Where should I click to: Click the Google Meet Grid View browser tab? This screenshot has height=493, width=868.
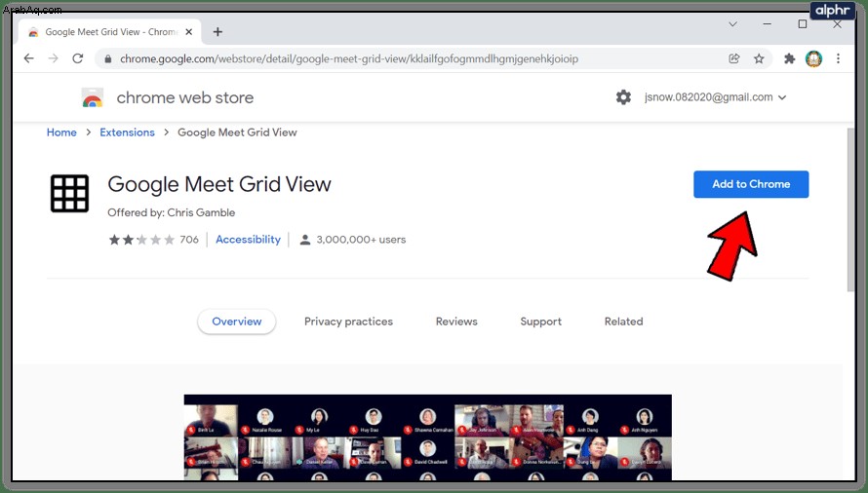click(110, 32)
